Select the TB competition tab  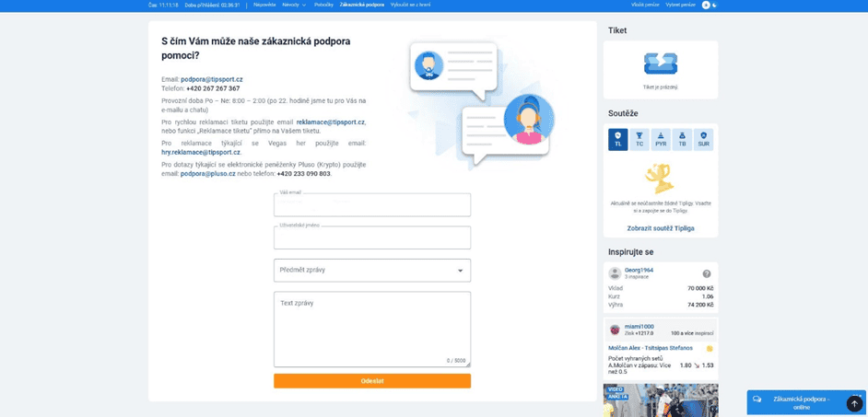pos(682,140)
